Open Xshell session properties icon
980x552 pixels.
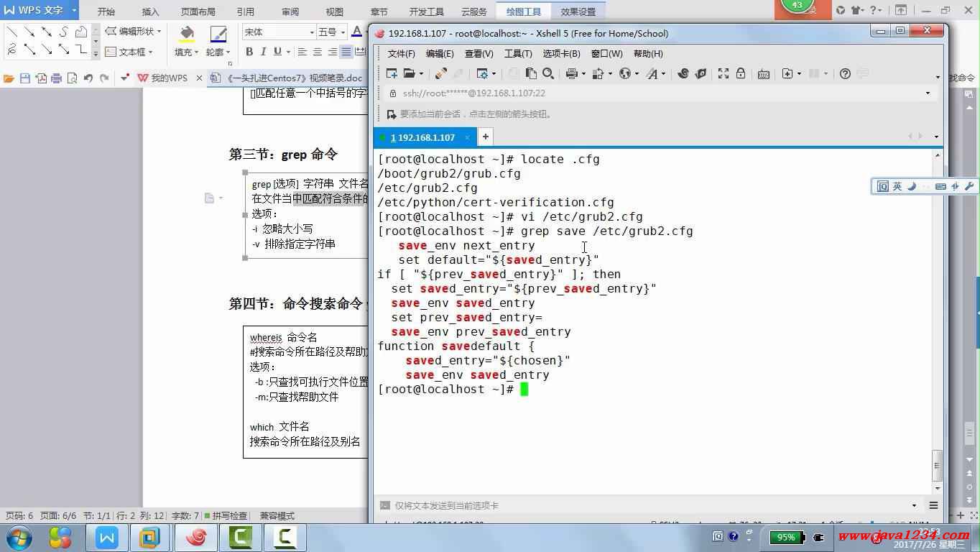482,73
